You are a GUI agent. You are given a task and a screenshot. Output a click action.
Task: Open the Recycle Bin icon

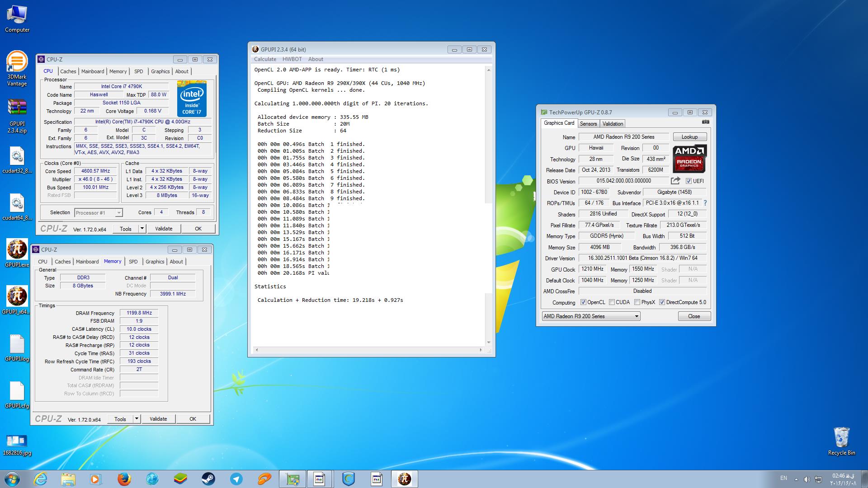click(x=841, y=441)
